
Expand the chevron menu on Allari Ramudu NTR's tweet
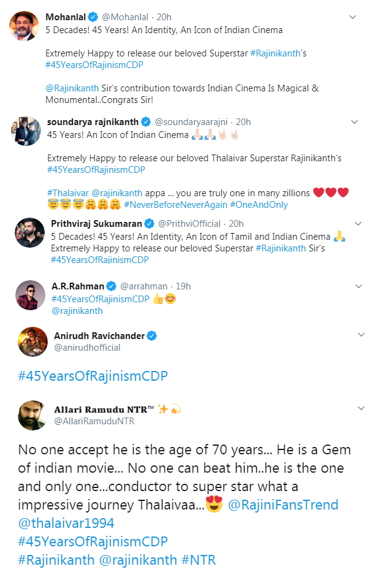pos(361,408)
